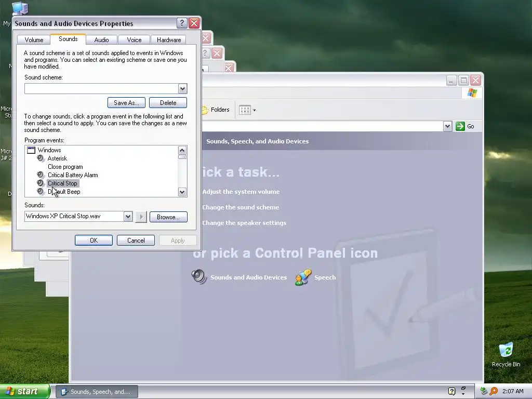Click the Sounds and Audio Devices link
Viewport: 532px width, 399px height.
point(248,277)
